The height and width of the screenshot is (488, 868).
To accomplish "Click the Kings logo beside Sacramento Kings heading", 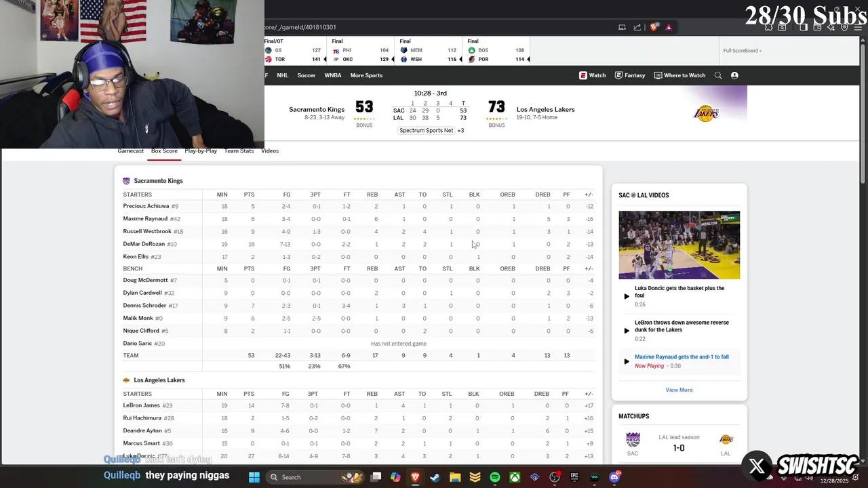I will click(x=126, y=181).
